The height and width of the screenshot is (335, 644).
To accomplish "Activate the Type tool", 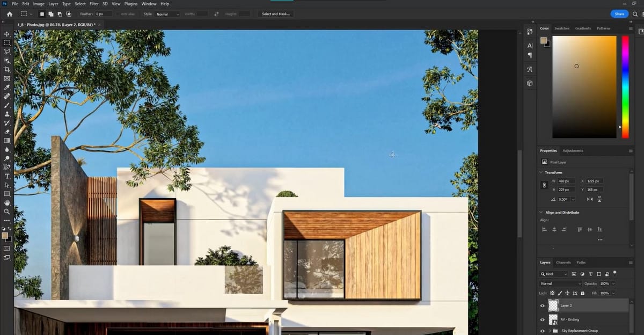I will pyautogui.click(x=7, y=176).
